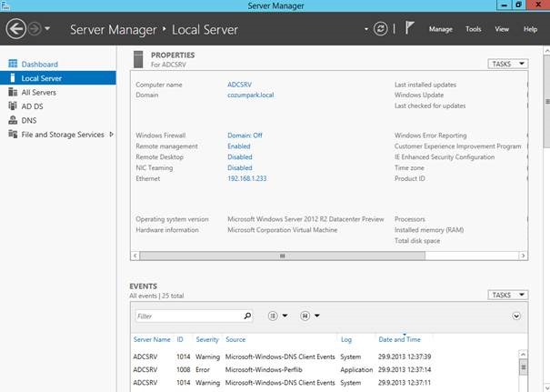The width and height of the screenshot is (550, 392).
Task: Go back with the back arrow button
Action: pyautogui.click(x=16, y=29)
